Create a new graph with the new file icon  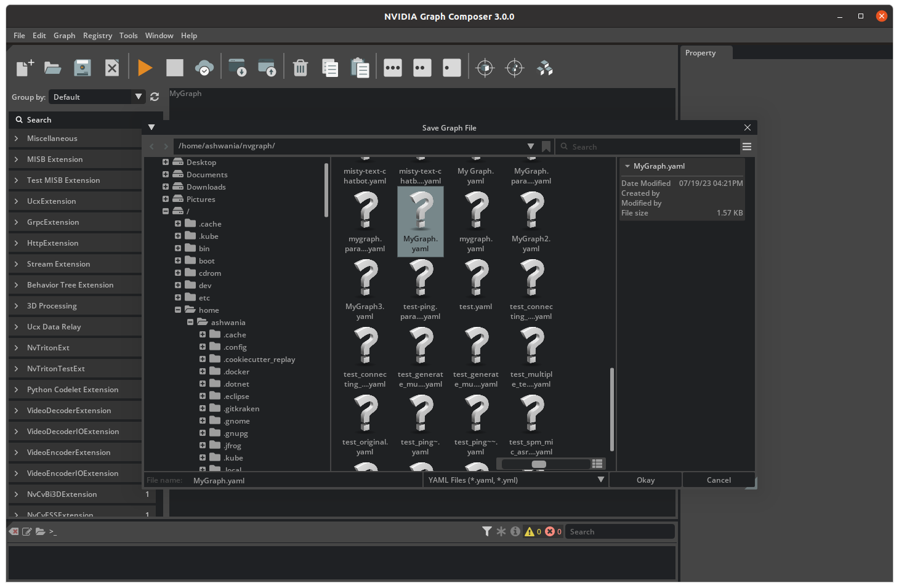pos(24,68)
